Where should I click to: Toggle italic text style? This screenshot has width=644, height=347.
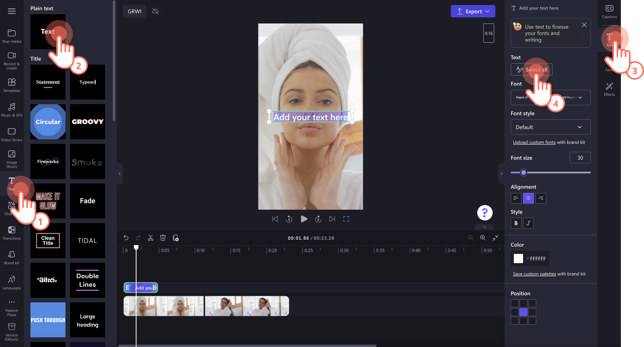pyautogui.click(x=528, y=223)
